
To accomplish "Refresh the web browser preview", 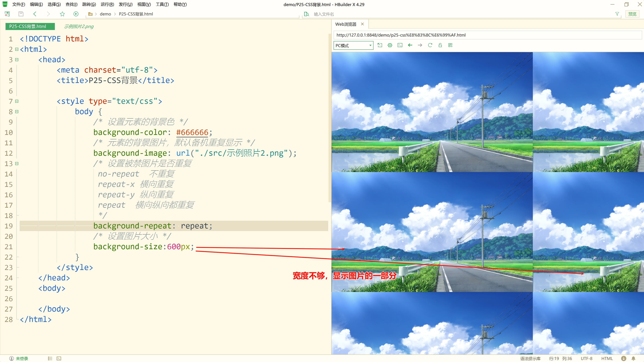I will click(x=430, y=45).
